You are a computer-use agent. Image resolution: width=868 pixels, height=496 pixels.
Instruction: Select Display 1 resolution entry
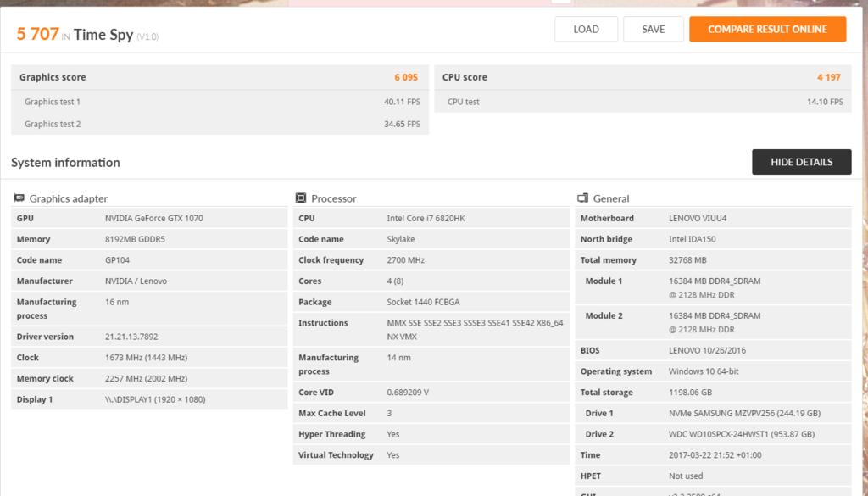pos(155,399)
